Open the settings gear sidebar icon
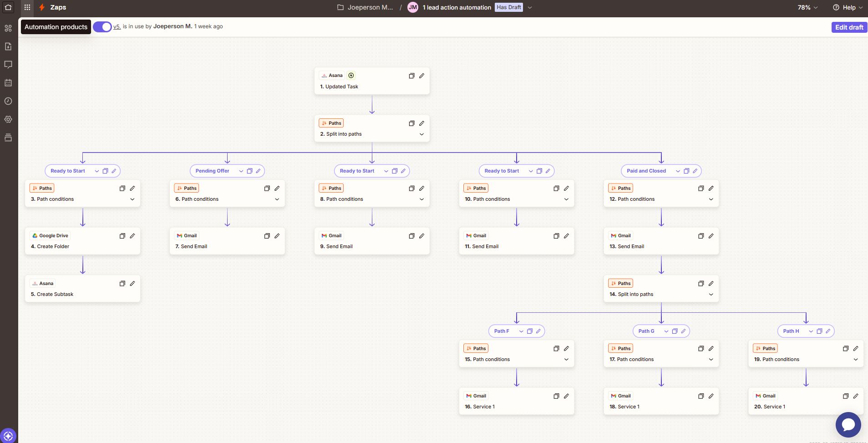 tap(8, 119)
